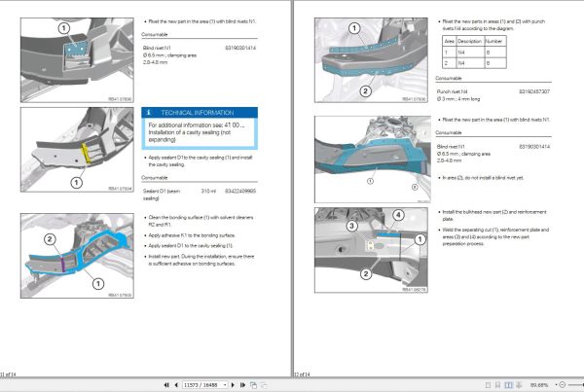Click the '310 ml' quantity text
584x392 pixels.
point(208,191)
